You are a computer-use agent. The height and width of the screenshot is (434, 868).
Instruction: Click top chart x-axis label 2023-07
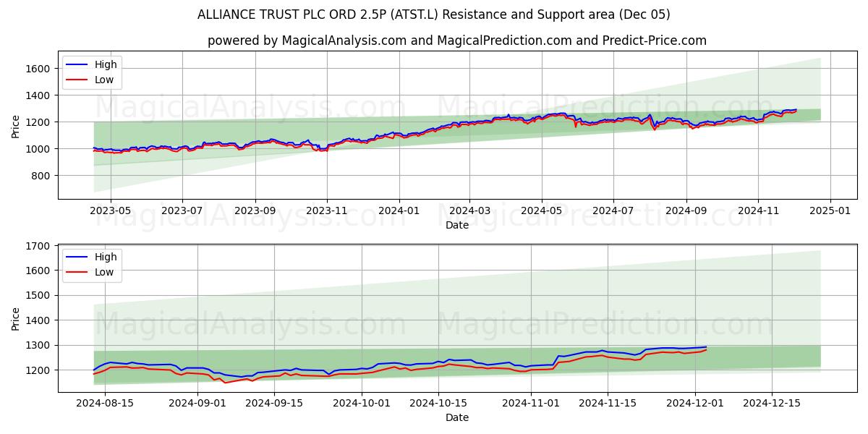[182, 212]
